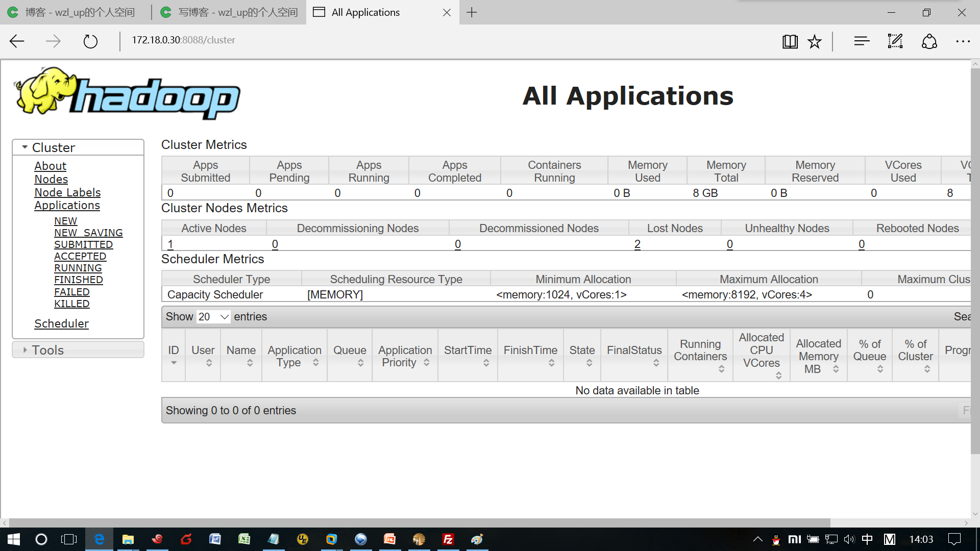The width and height of the screenshot is (980, 551).
Task: Go back to the previous page
Action: pos(17,41)
